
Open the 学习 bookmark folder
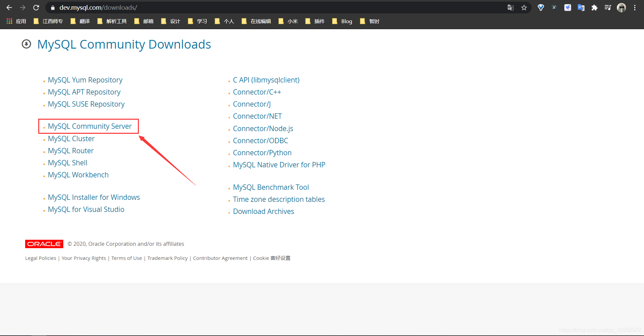[198, 21]
